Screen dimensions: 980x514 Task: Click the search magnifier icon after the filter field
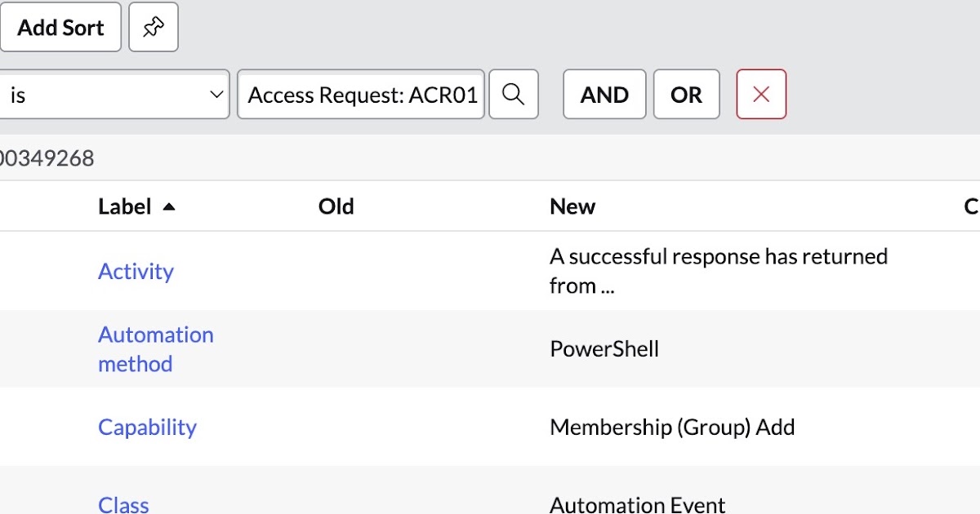coord(514,95)
